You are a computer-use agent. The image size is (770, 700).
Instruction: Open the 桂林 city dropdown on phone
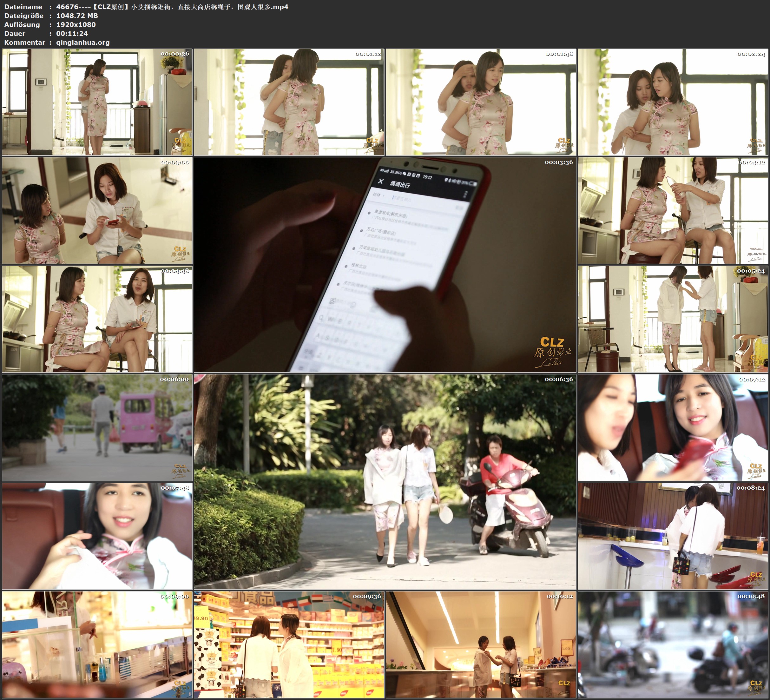(378, 195)
